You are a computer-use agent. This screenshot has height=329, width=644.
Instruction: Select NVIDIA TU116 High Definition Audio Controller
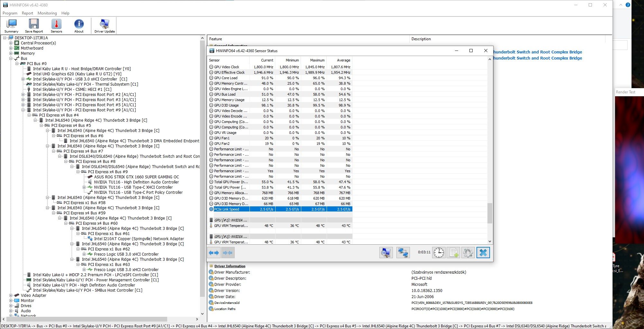click(136, 182)
